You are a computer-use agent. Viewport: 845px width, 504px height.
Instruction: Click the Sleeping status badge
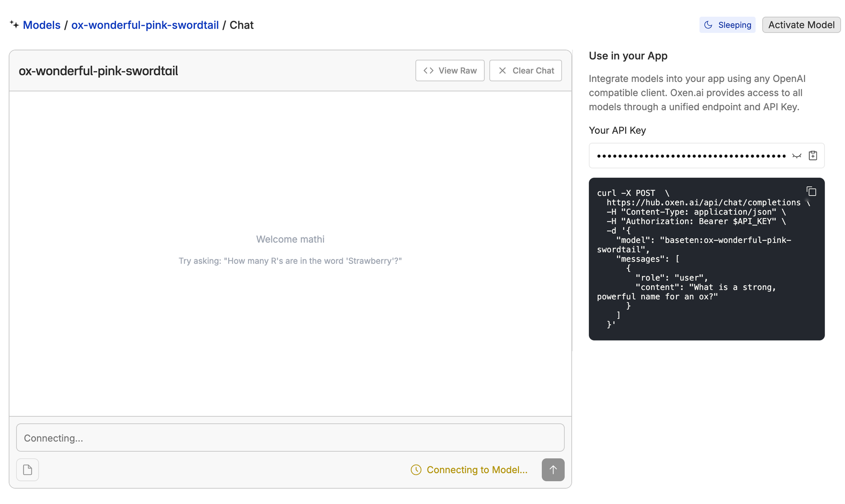click(x=727, y=25)
